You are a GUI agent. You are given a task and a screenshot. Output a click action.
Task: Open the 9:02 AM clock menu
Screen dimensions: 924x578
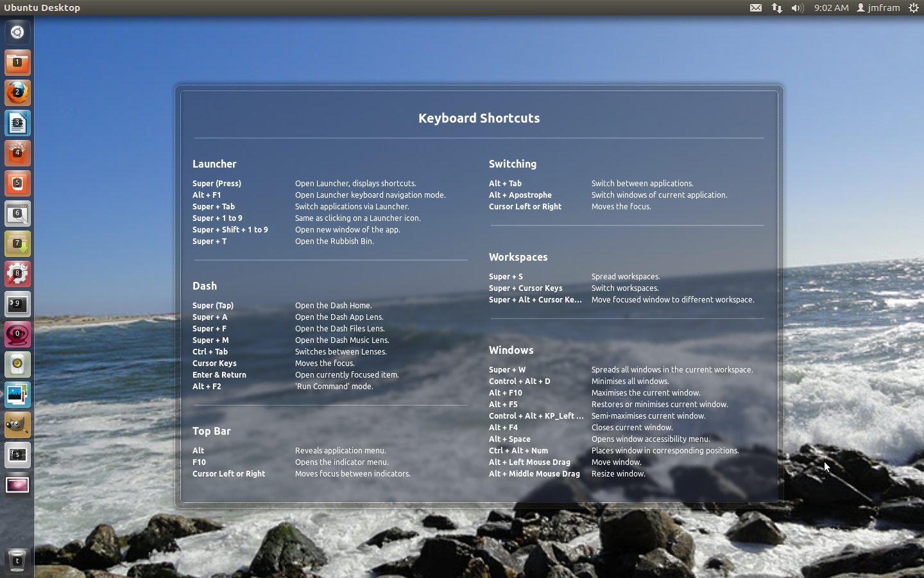(830, 8)
